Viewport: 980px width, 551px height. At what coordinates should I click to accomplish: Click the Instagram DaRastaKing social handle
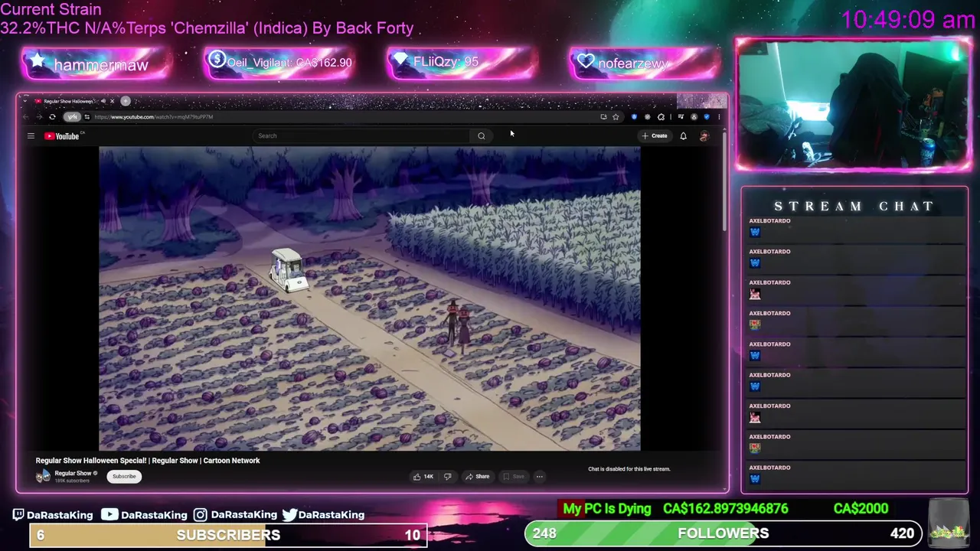pos(235,515)
